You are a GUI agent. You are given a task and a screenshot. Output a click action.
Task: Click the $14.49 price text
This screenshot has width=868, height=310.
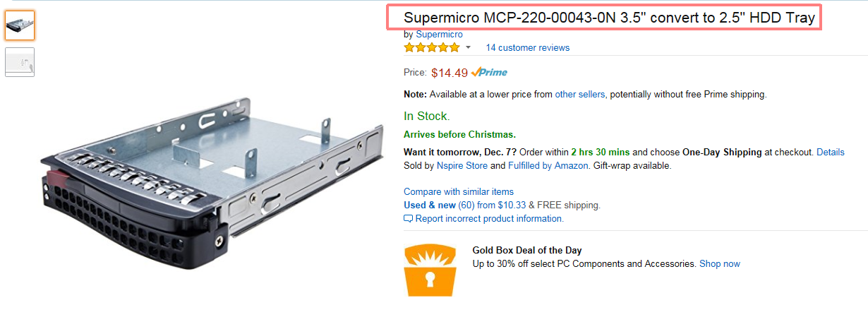(x=450, y=72)
